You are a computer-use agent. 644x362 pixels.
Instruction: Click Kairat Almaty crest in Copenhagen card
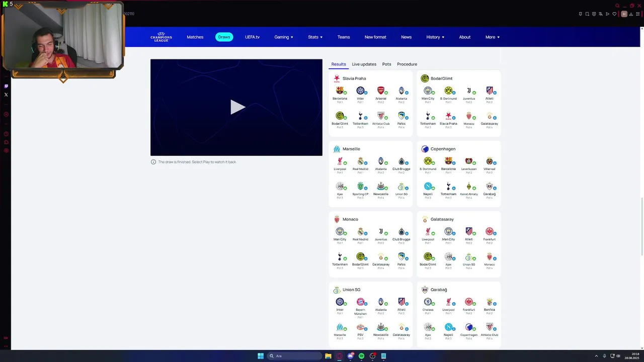pyautogui.click(x=469, y=186)
